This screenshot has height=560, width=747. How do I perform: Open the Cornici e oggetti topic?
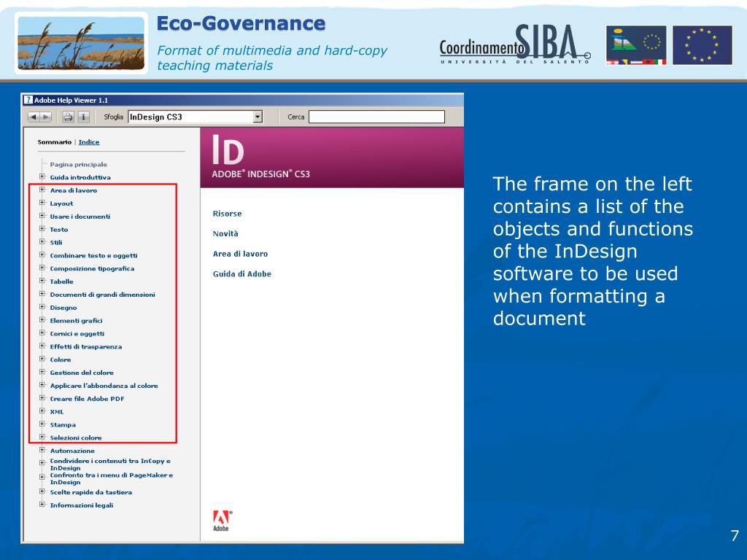(x=77, y=333)
